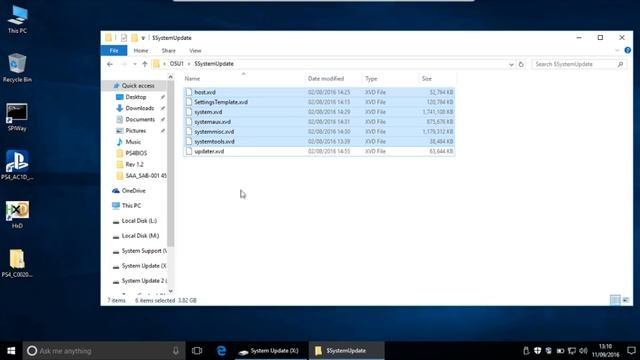The height and width of the screenshot is (360, 640).
Task: Select the systemaux.xvd file
Action: (319, 122)
